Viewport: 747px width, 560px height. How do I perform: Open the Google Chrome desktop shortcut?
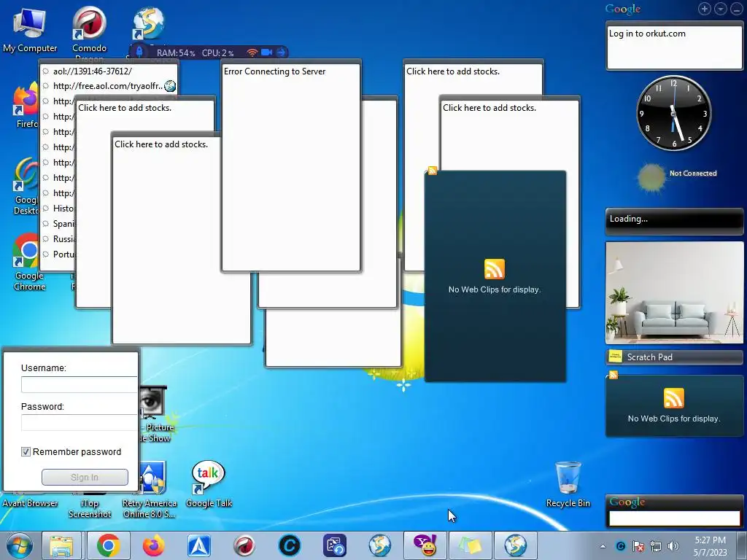pos(28,262)
